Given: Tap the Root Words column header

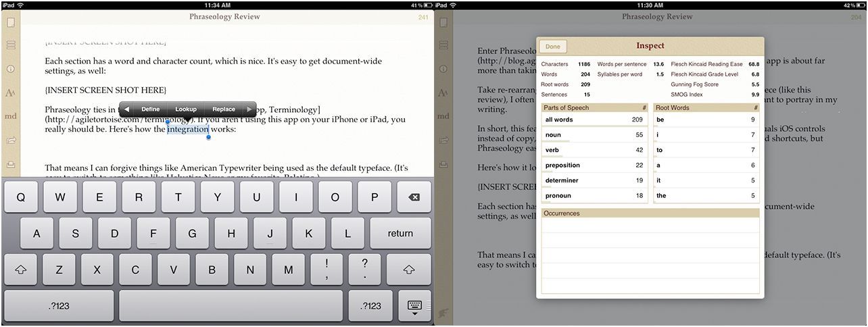Looking at the screenshot, I should tap(706, 107).
